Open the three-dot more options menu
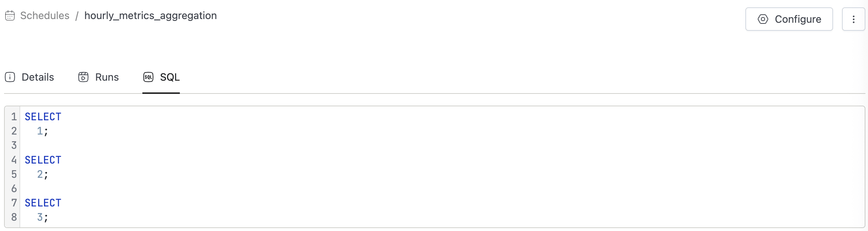The image size is (868, 231). coord(853,19)
